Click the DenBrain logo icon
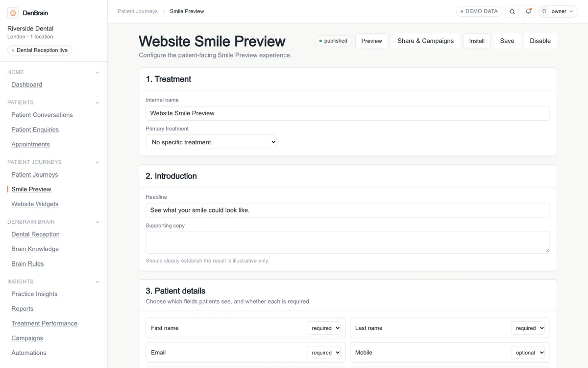588x368 pixels. 13,13
